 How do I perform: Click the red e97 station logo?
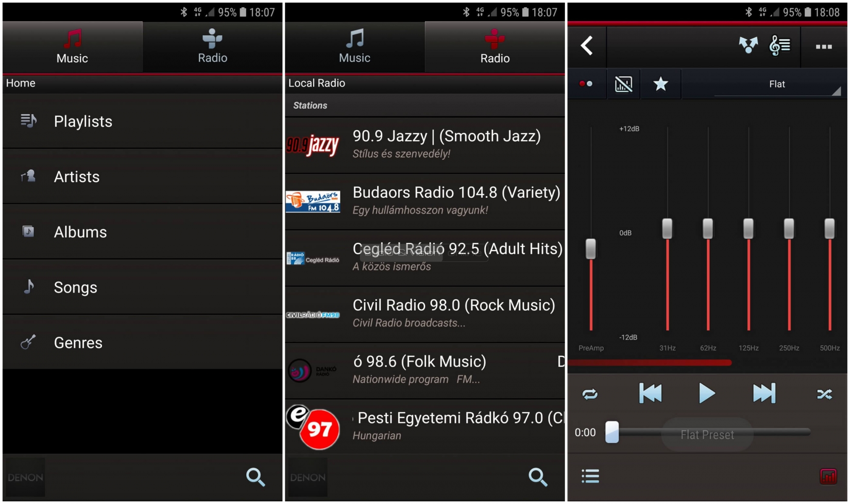click(x=314, y=427)
